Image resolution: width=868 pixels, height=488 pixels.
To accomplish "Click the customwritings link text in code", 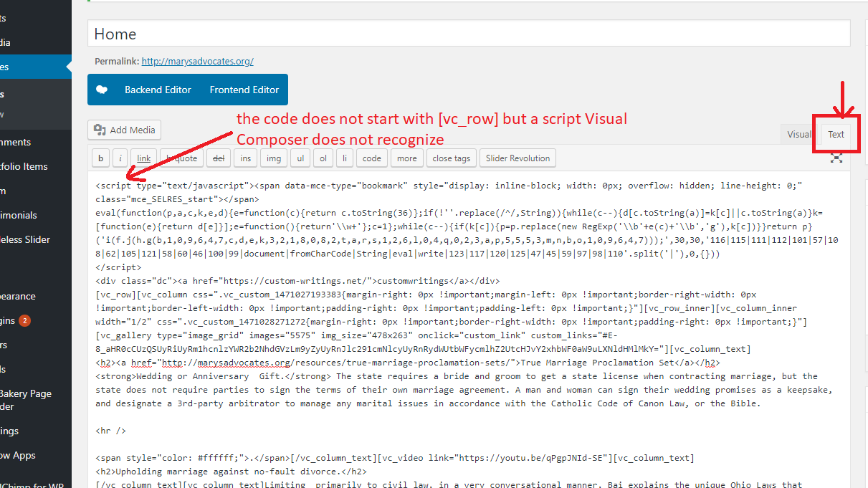I will [411, 281].
